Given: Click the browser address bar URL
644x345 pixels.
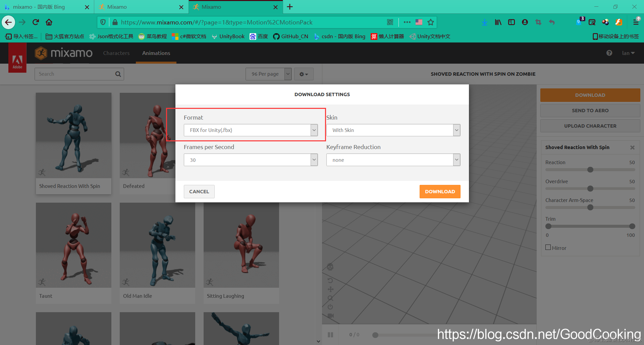Looking at the screenshot, I should click(217, 22).
